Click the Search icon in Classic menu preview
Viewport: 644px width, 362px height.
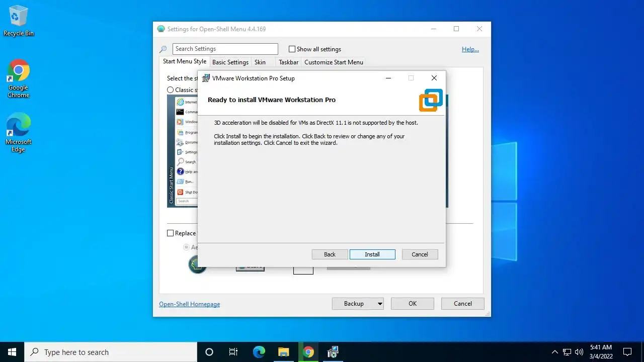point(180,161)
